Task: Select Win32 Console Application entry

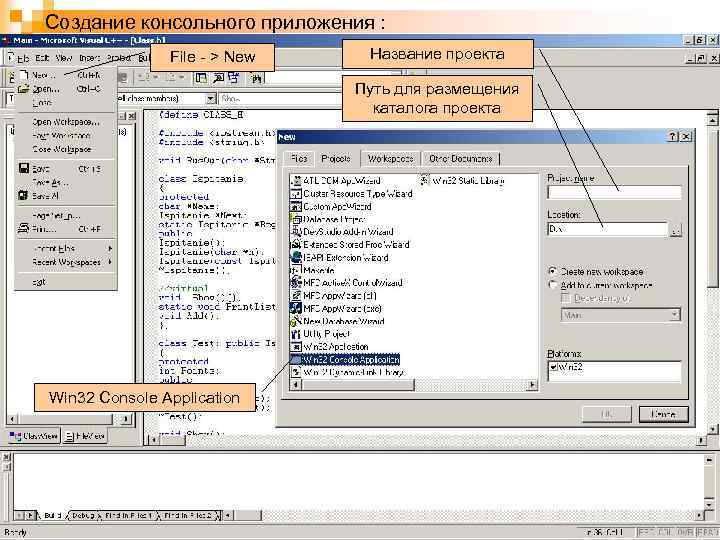Action: coord(345,360)
